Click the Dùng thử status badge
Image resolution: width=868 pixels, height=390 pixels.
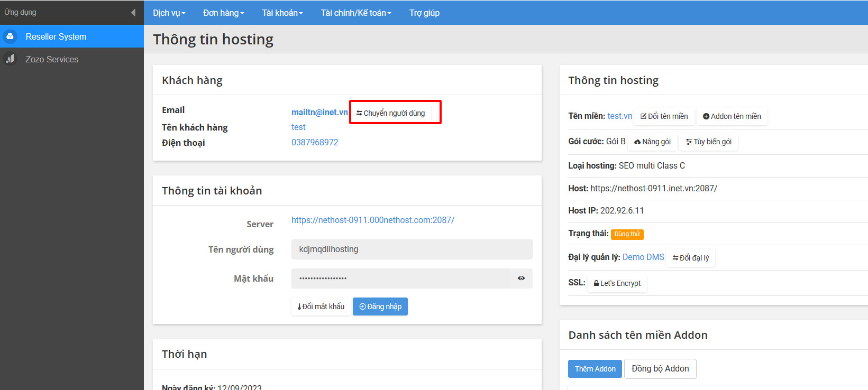(627, 234)
